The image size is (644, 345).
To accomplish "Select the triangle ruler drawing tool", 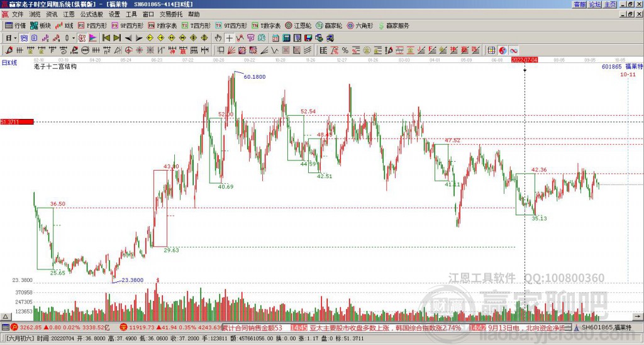I will click(x=118, y=50).
